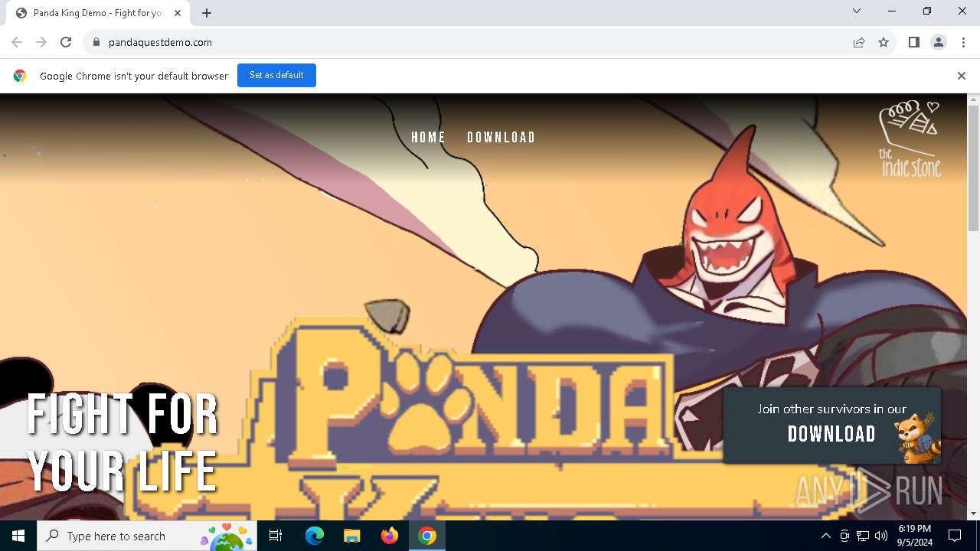Image resolution: width=980 pixels, height=551 pixels.
Task: Click the Chrome taskbar icon
Action: pyautogui.click(x=427, y=536)
